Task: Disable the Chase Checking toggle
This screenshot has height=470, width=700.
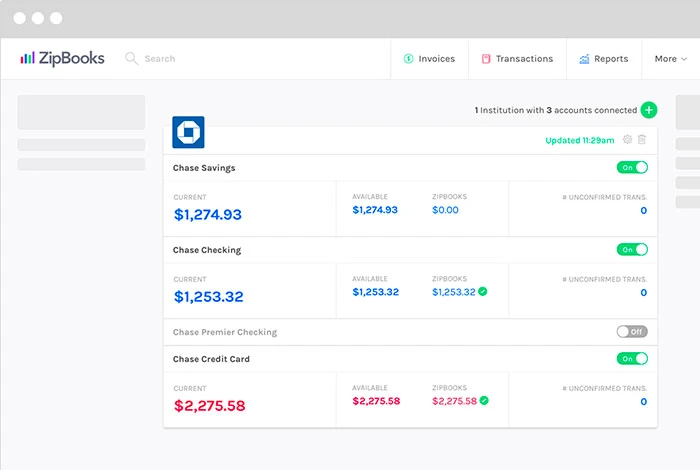Action: point(632,250)
